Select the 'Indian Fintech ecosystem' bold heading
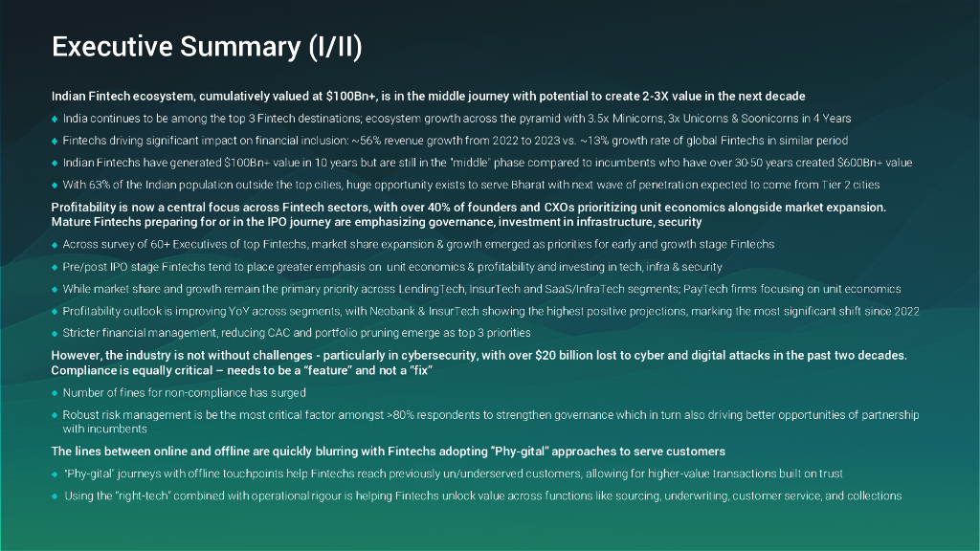Screen dimensions: 980x551 428,97
